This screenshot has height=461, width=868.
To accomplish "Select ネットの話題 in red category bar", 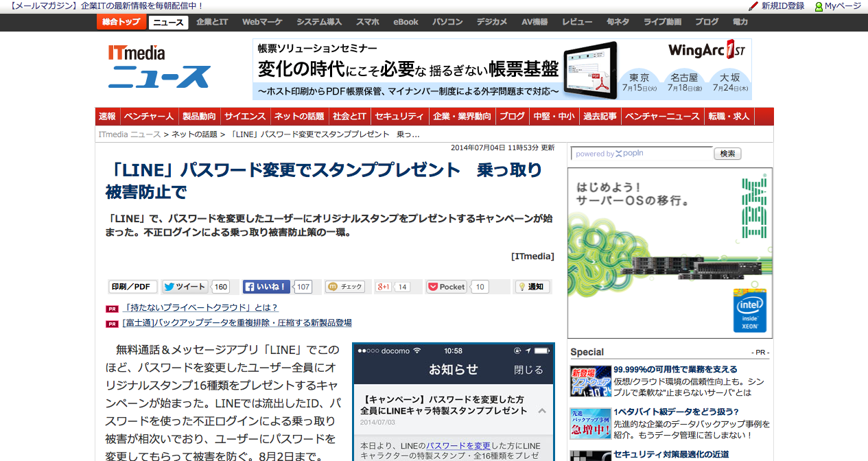I will click(299, 117).
